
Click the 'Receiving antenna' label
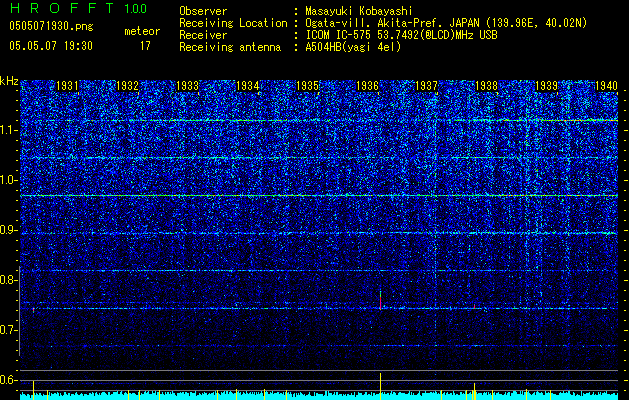[x=230, y=47]
